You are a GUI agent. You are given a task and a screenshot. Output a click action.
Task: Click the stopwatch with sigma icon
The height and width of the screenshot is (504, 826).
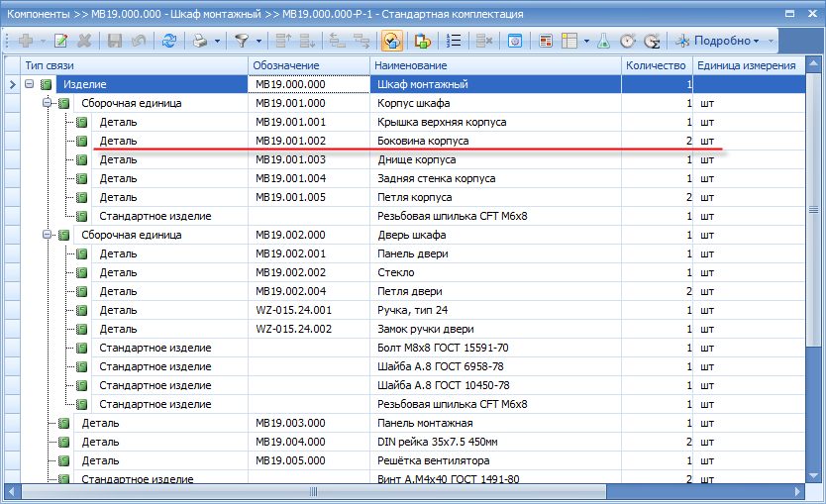(x=652, y=41)
